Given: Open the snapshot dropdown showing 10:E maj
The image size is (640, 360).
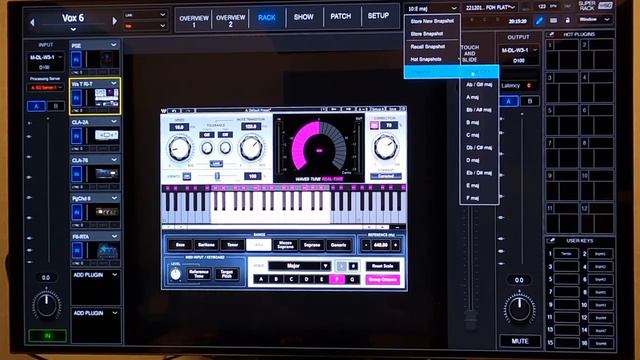Looking at the screenshot, I should [x=432, y=8].
